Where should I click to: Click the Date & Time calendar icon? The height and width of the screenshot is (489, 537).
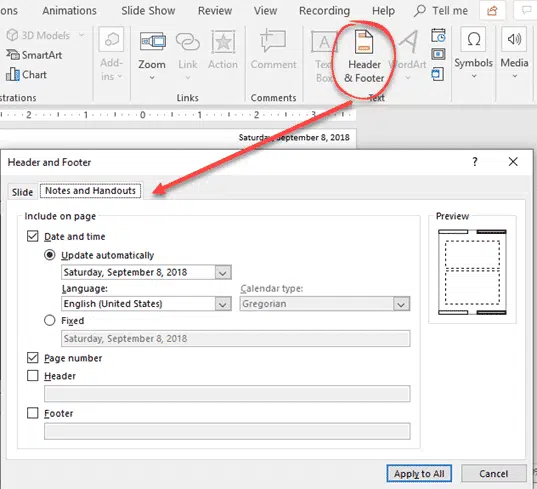coord(438,35)
